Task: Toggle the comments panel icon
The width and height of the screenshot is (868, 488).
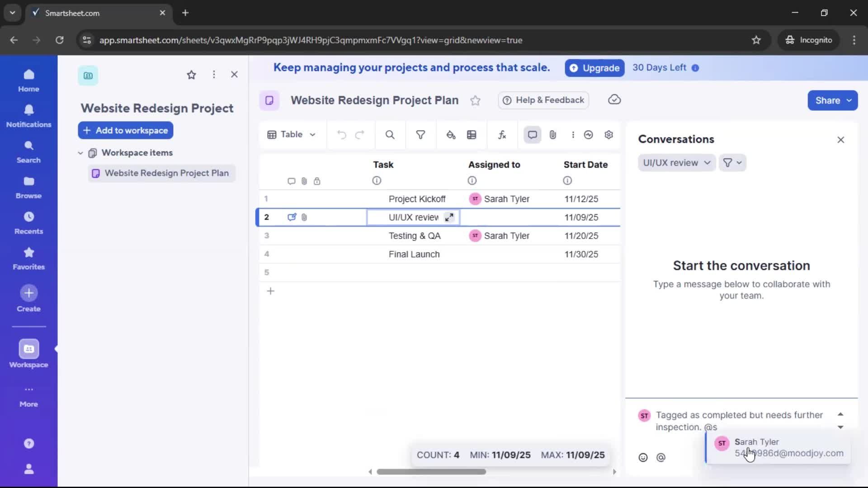Action: 532,135
